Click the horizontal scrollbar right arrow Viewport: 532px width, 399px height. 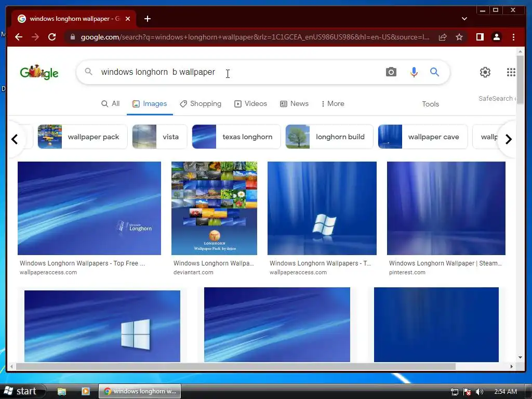click(x=512, y=366)
